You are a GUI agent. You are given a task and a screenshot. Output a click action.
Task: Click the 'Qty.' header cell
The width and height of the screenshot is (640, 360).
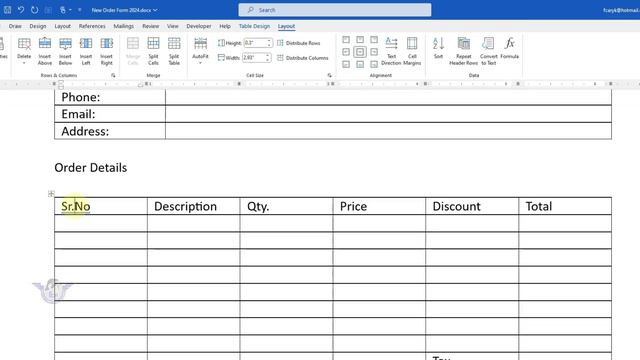click(x=287, y=206)
